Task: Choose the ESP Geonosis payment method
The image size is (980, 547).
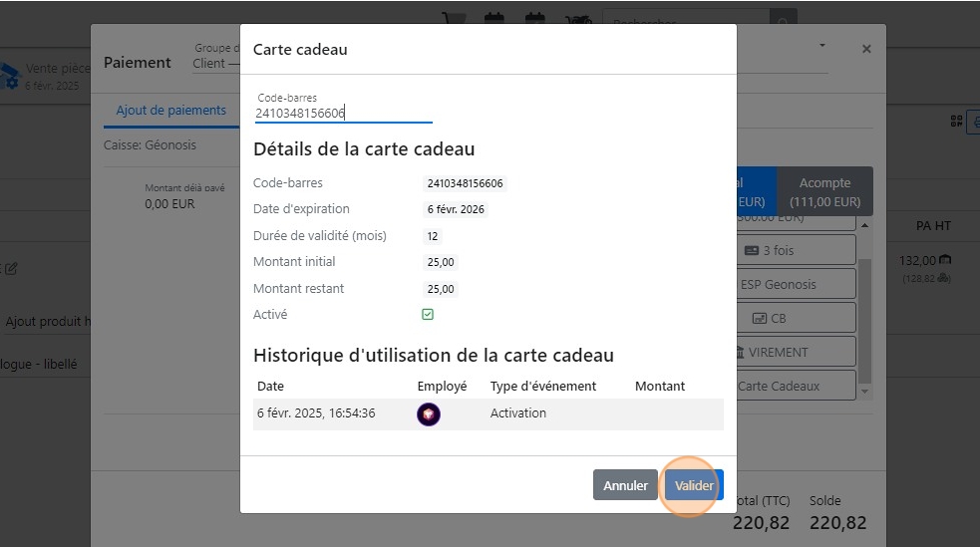Action: 797,284
